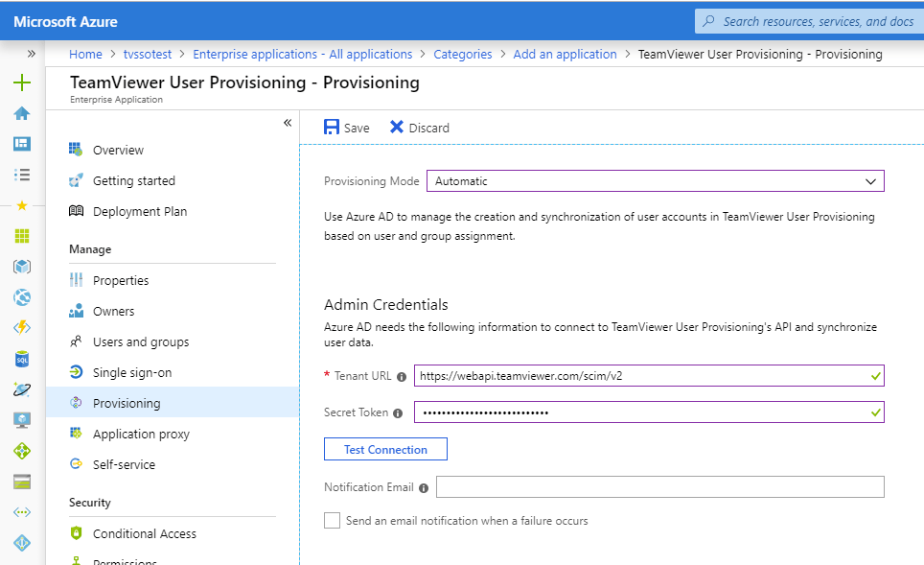Go to Azure portal Home icon
924x565 pixels.
click(x=22, y=113)
